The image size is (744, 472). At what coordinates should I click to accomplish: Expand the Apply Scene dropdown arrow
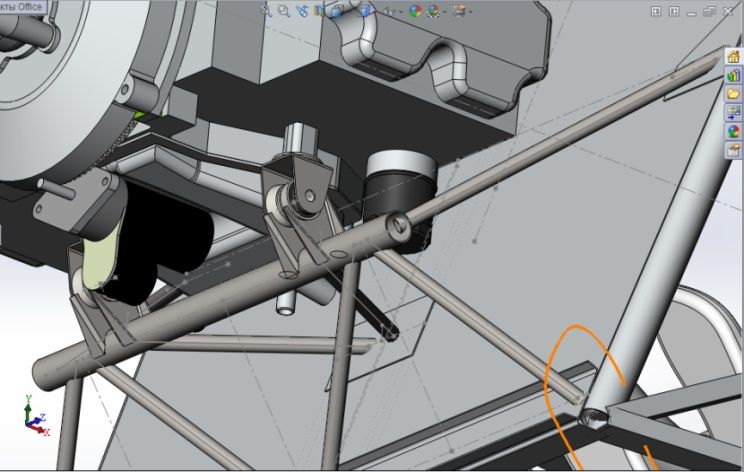445,12
